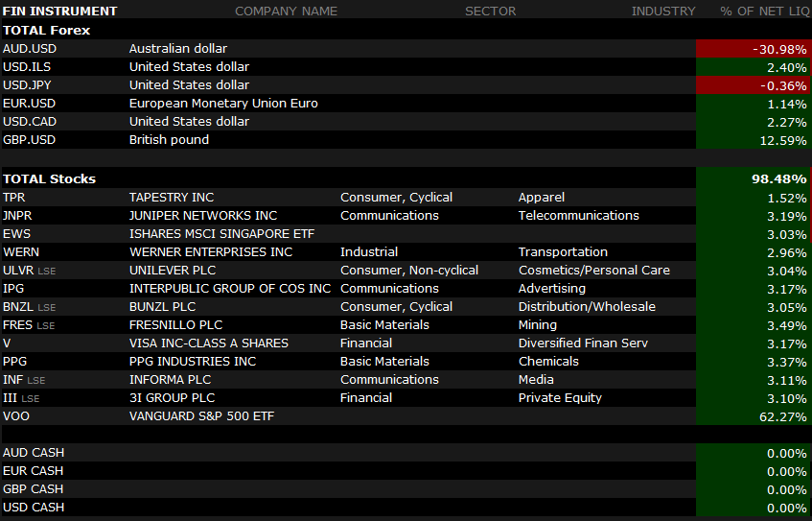Click INTERPUBLIC GROUP OF COS INC

click(230, 289)
